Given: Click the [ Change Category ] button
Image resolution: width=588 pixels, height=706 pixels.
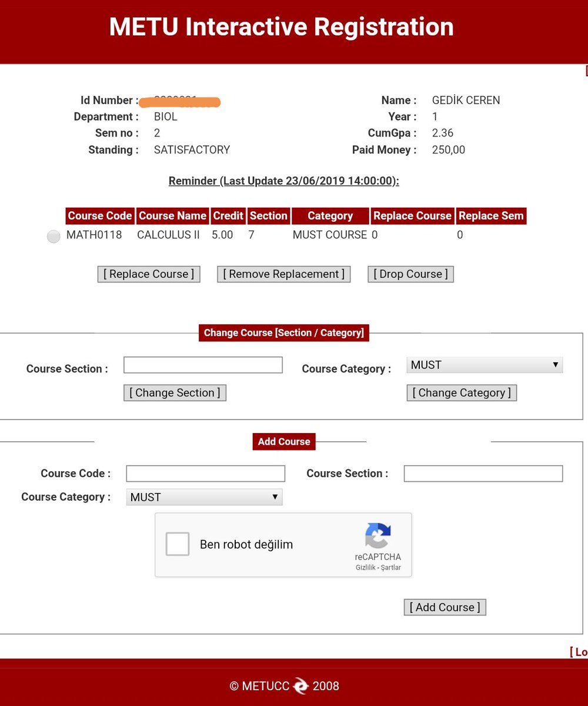Looking at the screenshot, I should 462,393.
